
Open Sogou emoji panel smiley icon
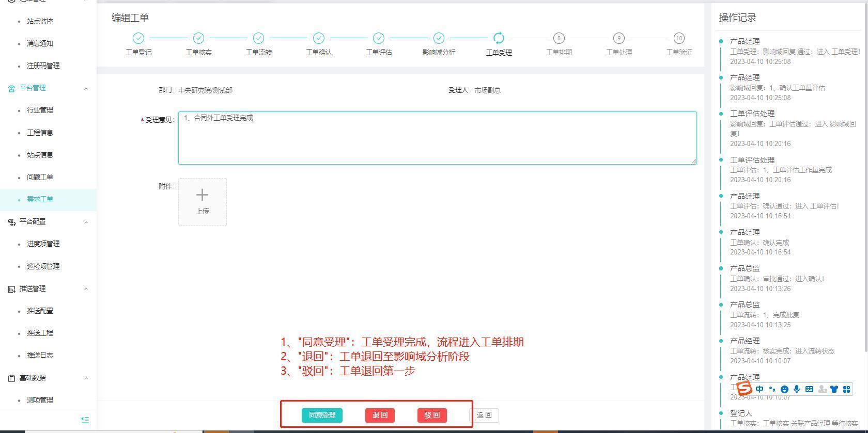click(x=784, y=389)
